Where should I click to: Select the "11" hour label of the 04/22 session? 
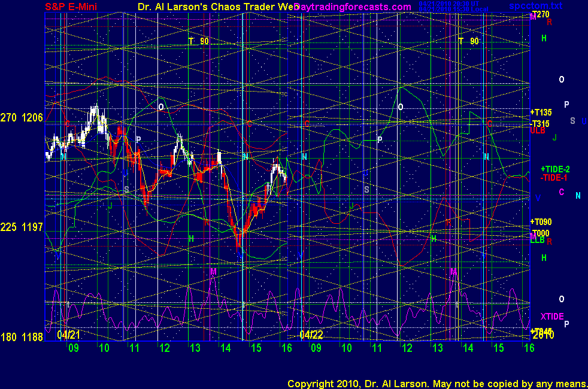point(377,348)
